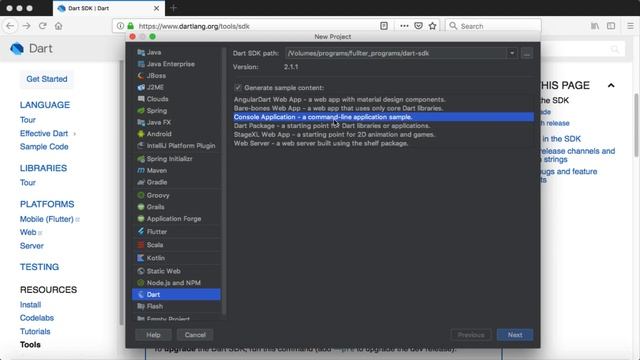Open Sample Code sidebar link
This screenshot has width=640, height=360.
pyautogui.click(x=44, y=147)
